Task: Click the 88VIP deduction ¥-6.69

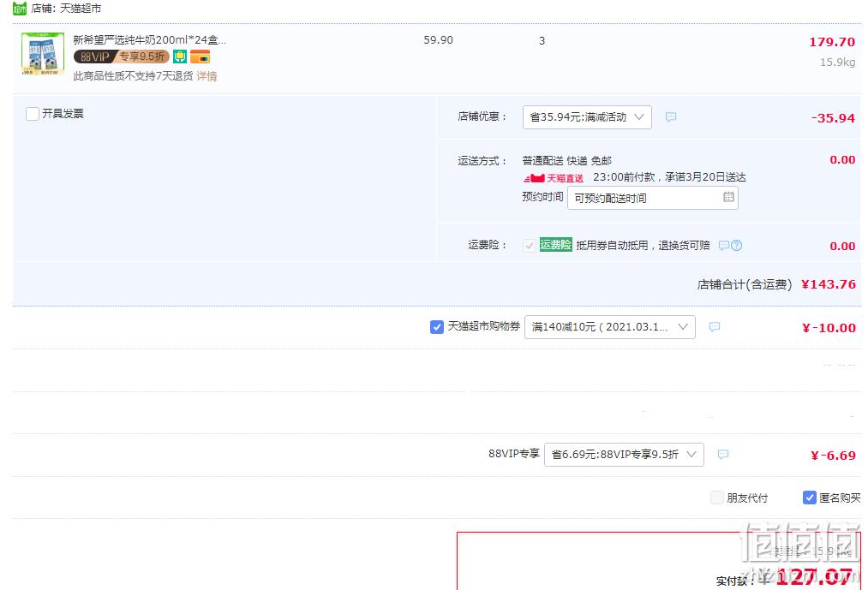Action: coord(833,456)
